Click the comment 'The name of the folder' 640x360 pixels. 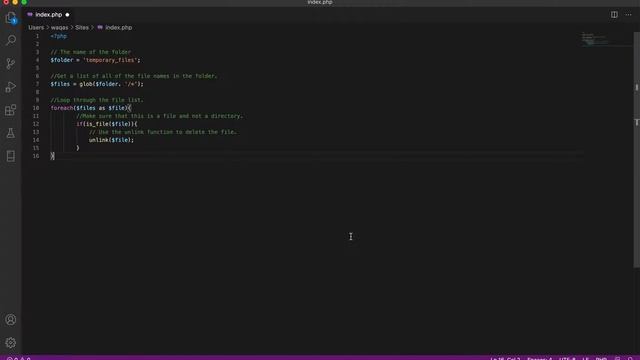coord(91,52)
